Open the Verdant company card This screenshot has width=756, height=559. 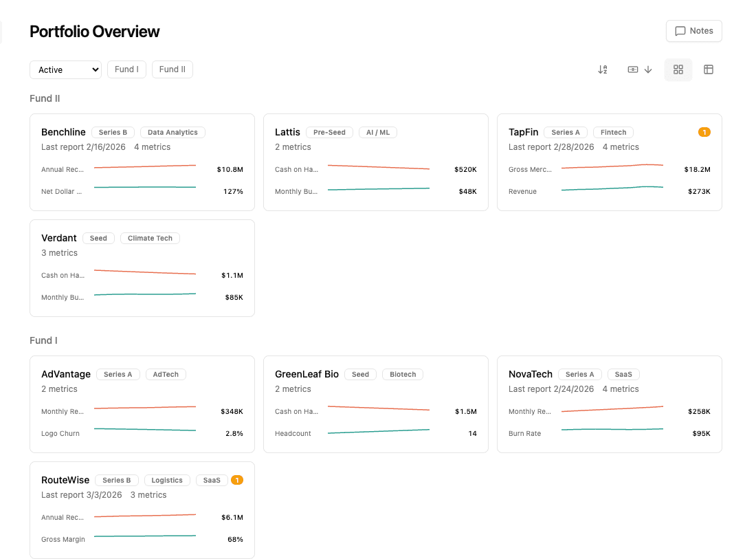point(142,268)
